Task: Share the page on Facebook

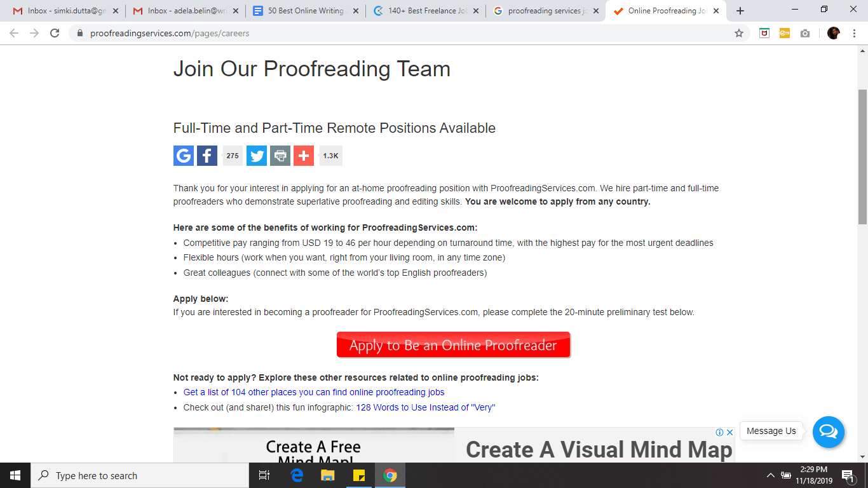Action: click(x=207, y=156)
